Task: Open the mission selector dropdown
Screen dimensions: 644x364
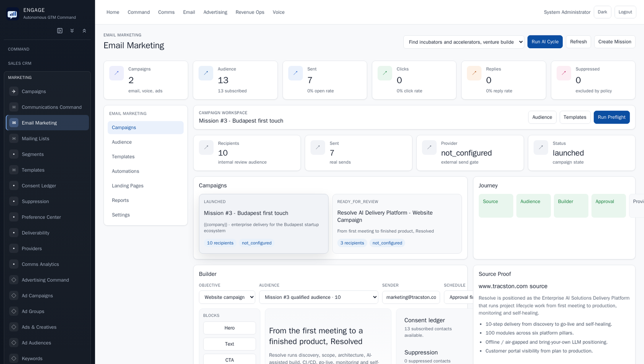Action: [464, 42]
